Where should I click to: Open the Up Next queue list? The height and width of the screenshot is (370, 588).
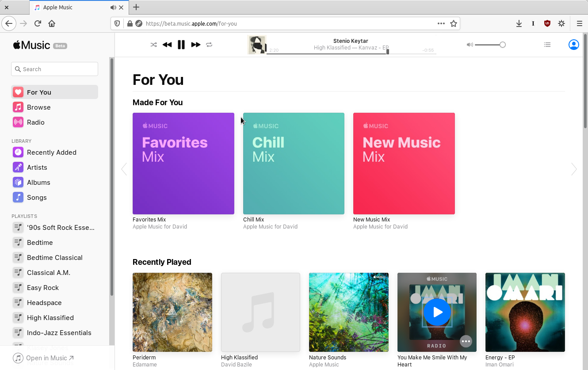coord(547,45)
